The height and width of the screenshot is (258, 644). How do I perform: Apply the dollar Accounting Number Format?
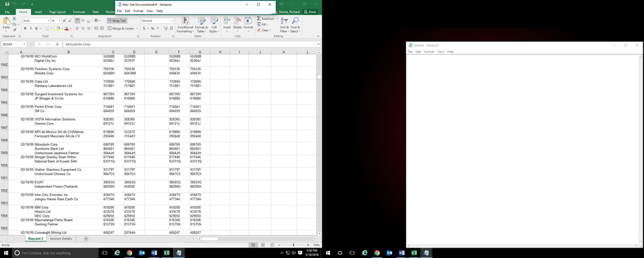pos(144,28)
